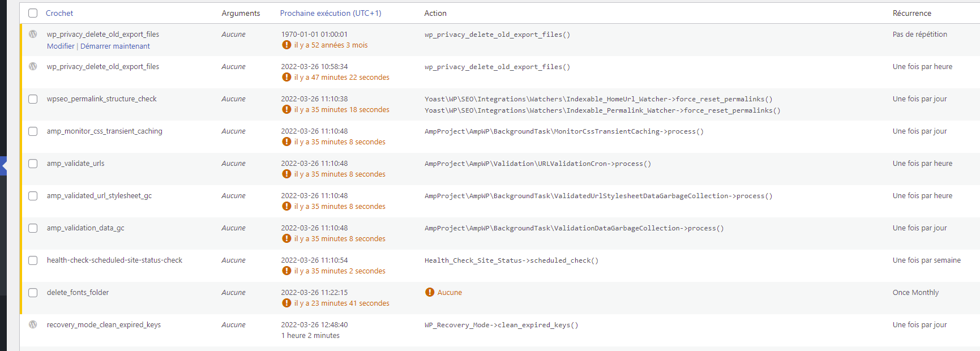
Task: Click warning icon beside '47 minutes 22 secondes'
Action: click(x=286, y=77)
